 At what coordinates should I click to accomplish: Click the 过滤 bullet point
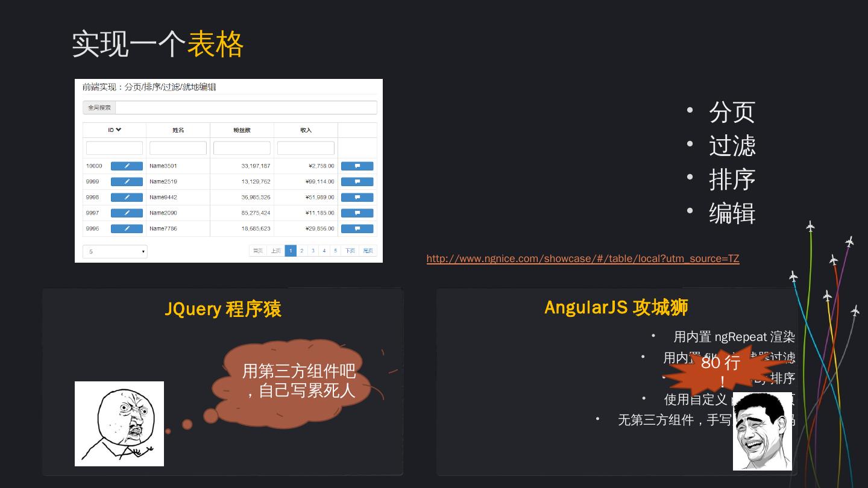pos(732,146)
